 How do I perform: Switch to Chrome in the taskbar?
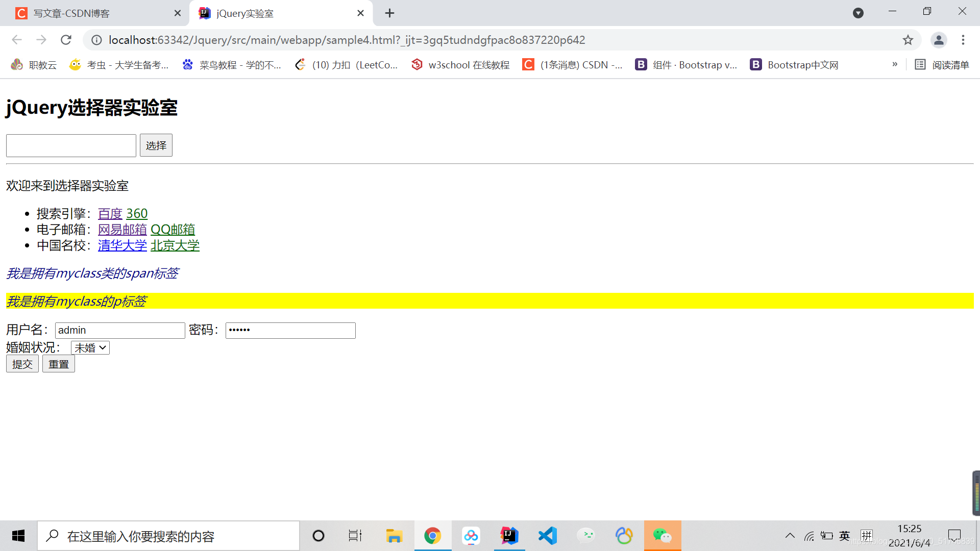pos(433,536)
